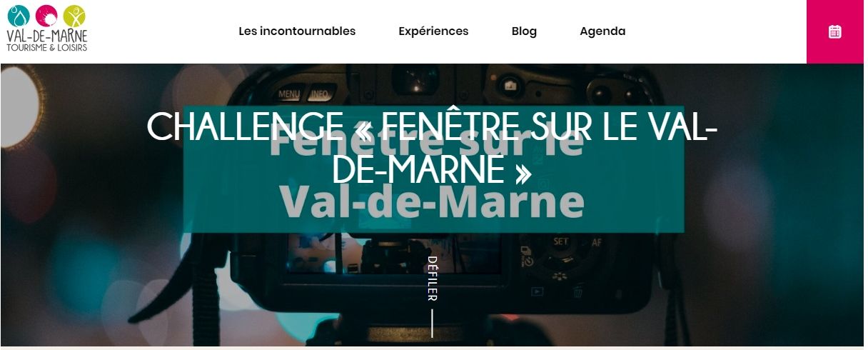Click the pink circle in the logo
Screen dimensions: 868x350
tap(46, 15)
